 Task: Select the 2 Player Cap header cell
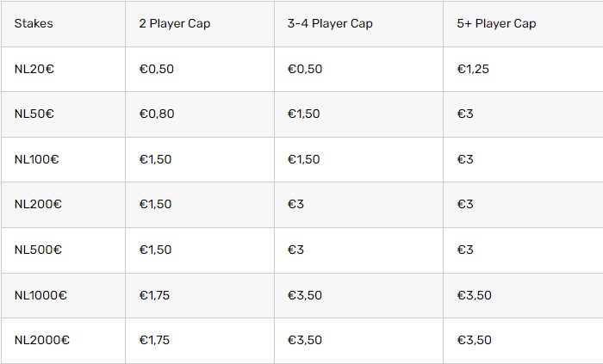(175, 23)
